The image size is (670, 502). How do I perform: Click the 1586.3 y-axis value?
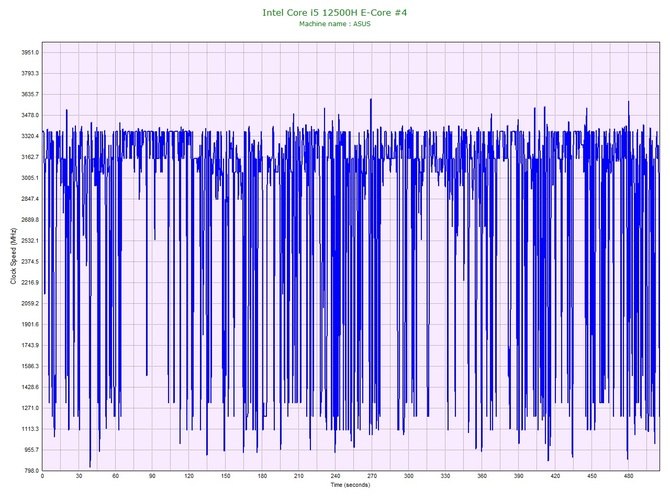tap(30, 367)
